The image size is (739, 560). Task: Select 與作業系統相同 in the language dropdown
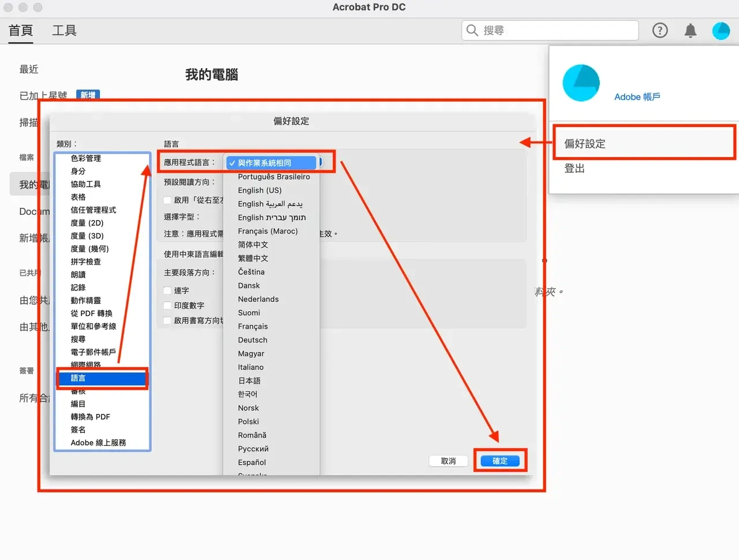271,163
